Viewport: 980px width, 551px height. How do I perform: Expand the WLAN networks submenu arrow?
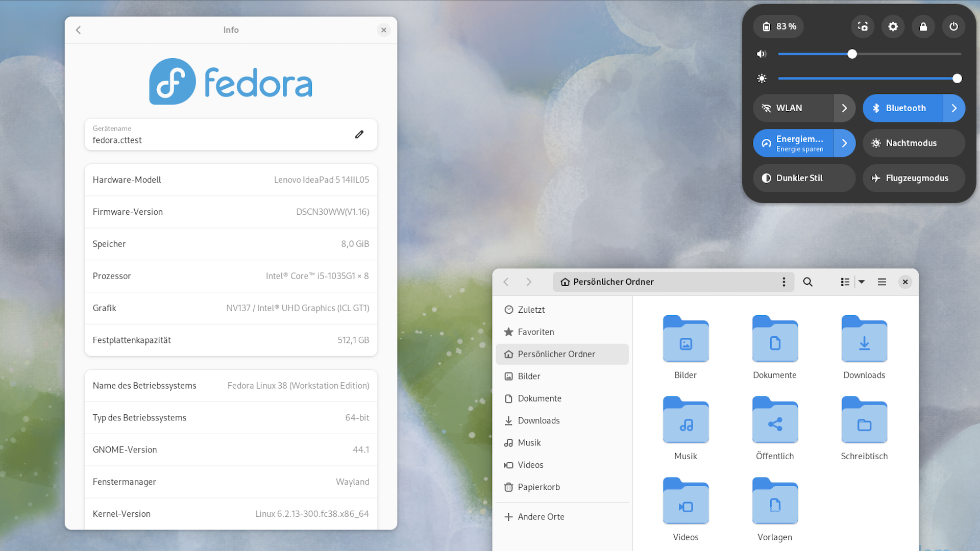tap(844, 108)
